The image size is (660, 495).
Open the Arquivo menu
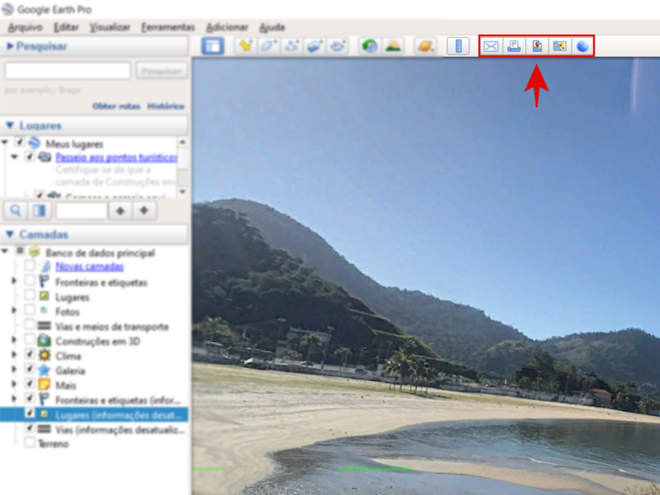pyautogui.click(x=25, y=27)
